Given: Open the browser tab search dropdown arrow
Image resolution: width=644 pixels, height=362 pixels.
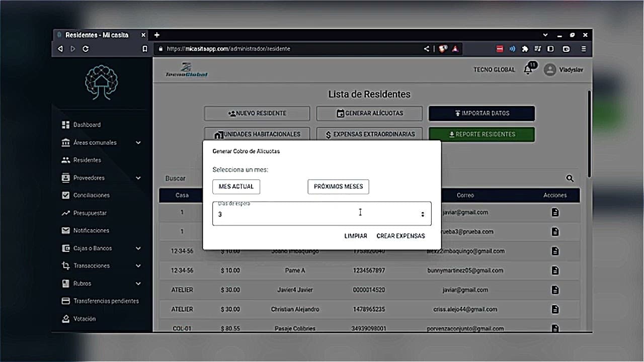Looking at the screenshot, I should 545,35.
